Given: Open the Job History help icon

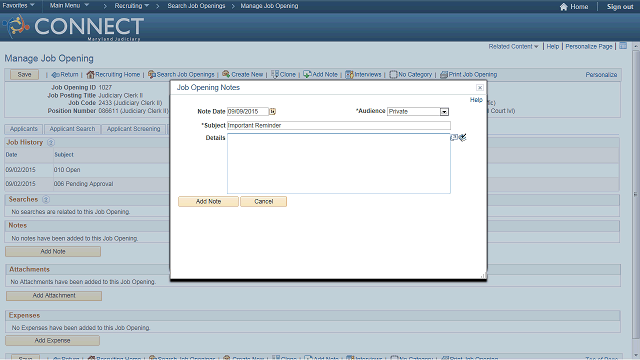Looking at the screenshot, I should (x=51, y=142).
